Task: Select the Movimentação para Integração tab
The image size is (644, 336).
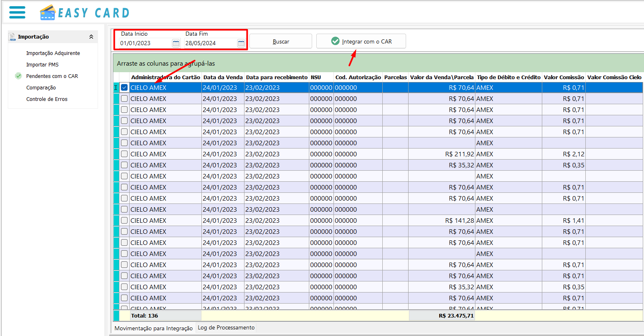Action: pyautogui.click(x=153, y=328)
